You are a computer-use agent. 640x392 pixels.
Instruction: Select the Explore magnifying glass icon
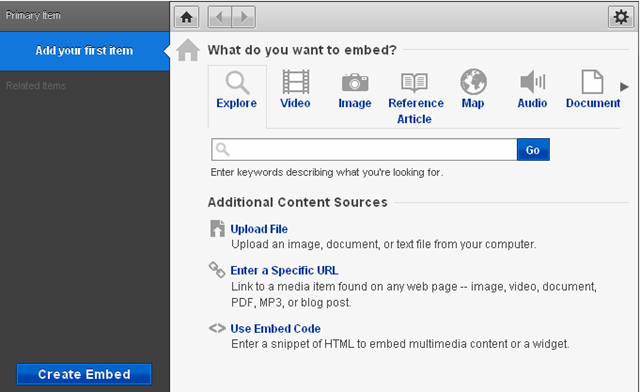tap(237, 82)
